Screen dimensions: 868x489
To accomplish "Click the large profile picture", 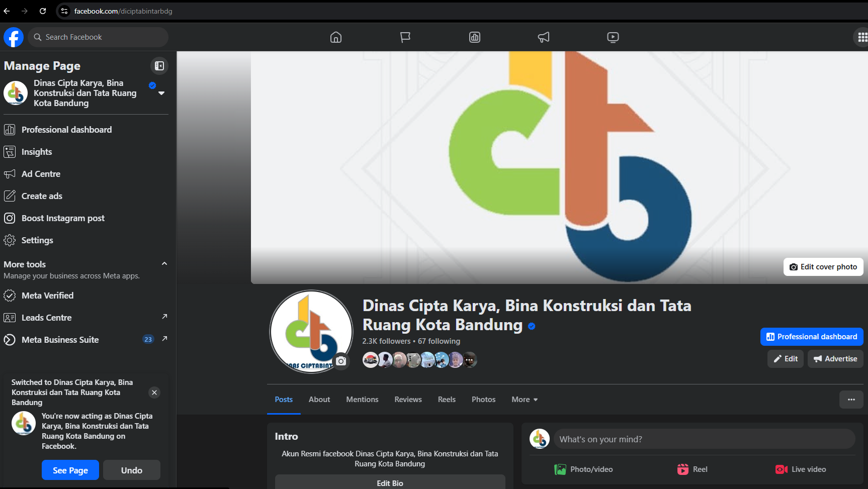I will [311, 332].
